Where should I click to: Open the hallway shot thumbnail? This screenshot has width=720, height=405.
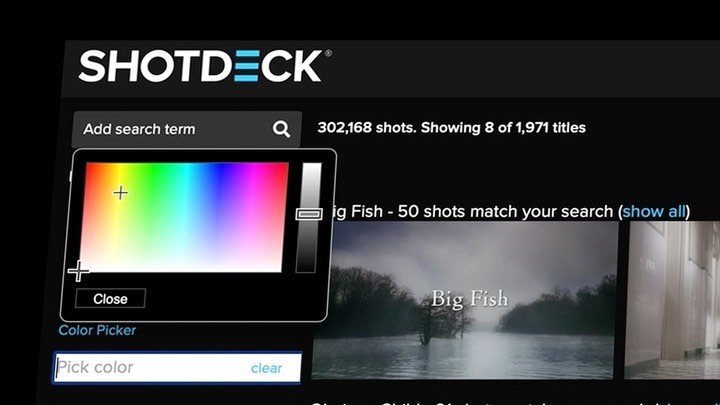click(672, 300)
